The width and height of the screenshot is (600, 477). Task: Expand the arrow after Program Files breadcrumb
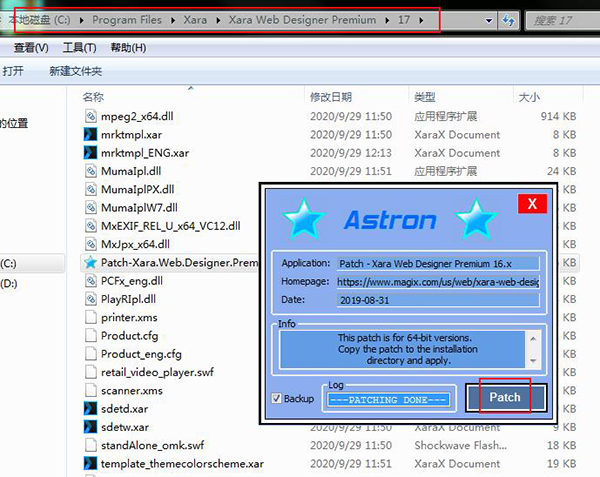[173, 20]
